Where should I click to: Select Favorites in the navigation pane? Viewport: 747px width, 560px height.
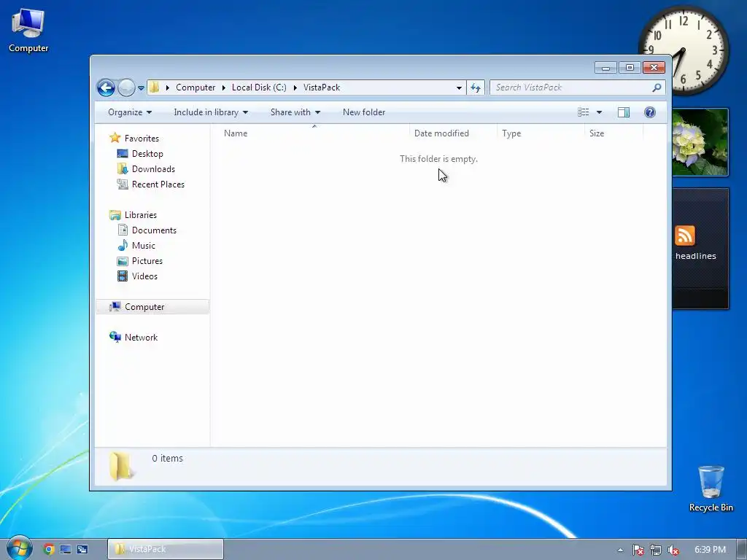[142, 139]
